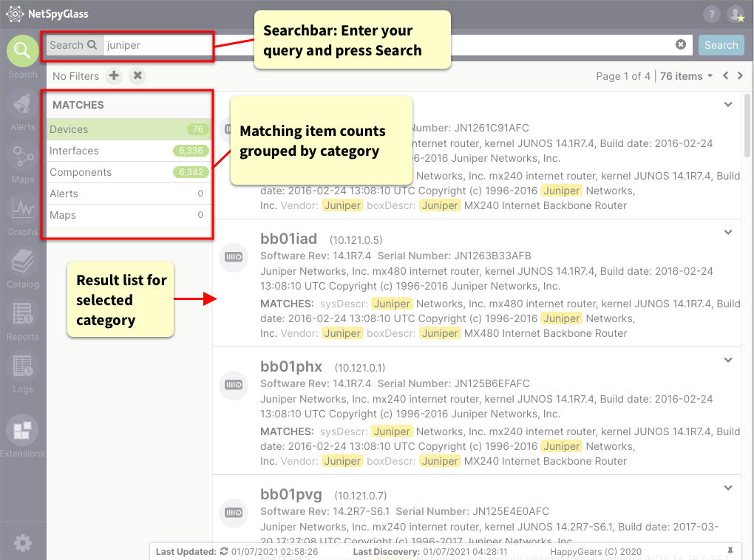Click the device icon for bb01phx
This screenshot has width=754, height=560.
tap(234, 385)
